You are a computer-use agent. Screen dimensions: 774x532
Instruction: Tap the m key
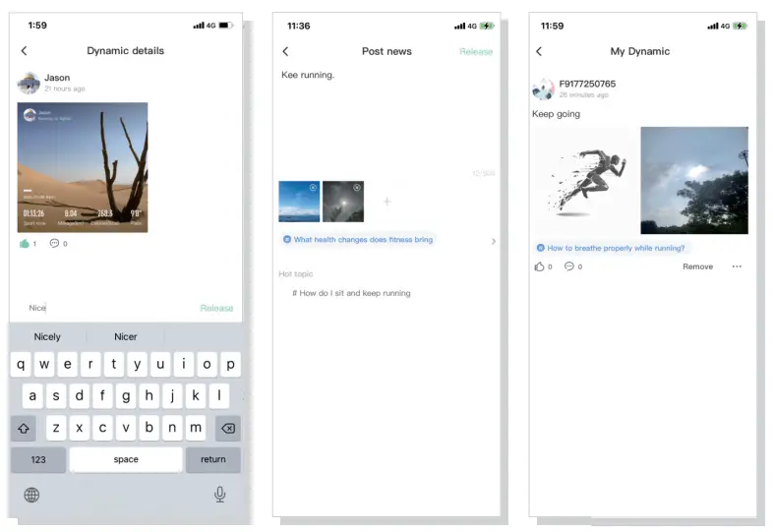(196, 428)
